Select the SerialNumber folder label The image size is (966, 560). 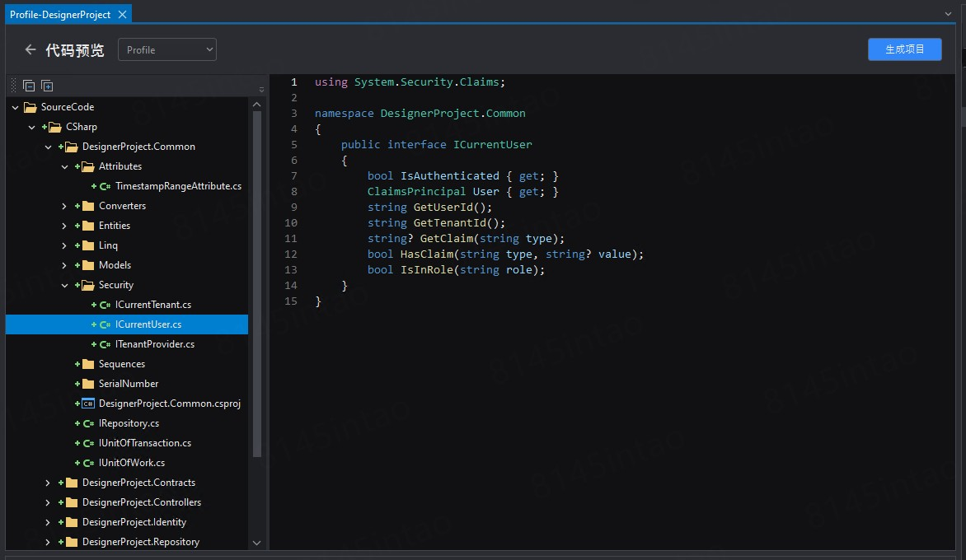pyautogui.click(x=128, y=384)
